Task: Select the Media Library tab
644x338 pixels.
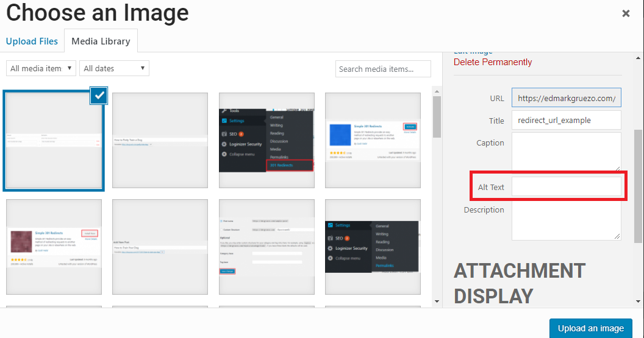Action: coord(101,41)
